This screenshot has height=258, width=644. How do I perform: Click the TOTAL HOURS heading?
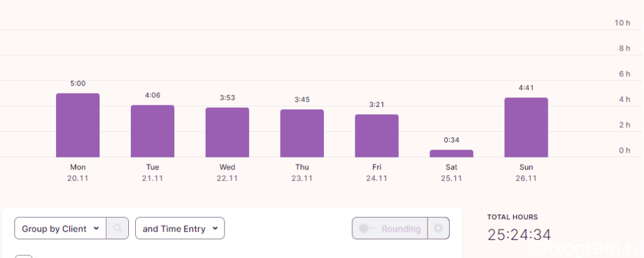coord(513,217)
